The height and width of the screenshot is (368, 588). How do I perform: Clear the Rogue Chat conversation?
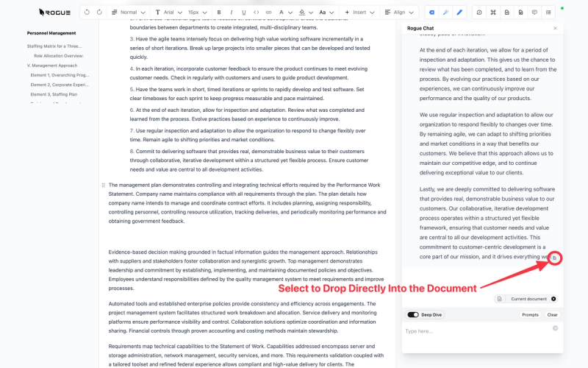[x=553, y=315]
